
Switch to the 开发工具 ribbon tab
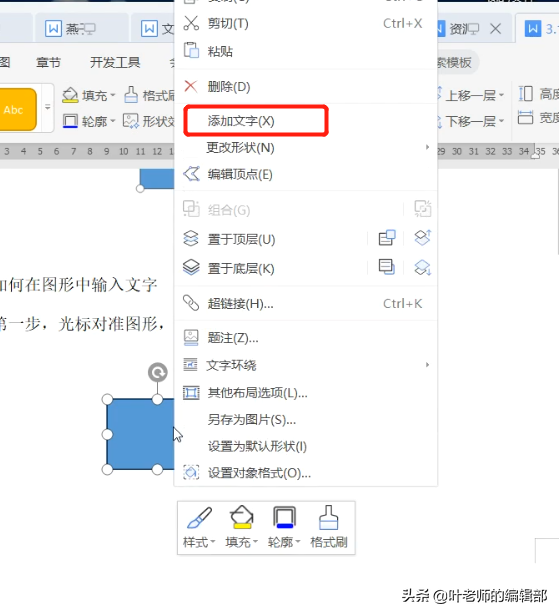click(x=115, y=62)
